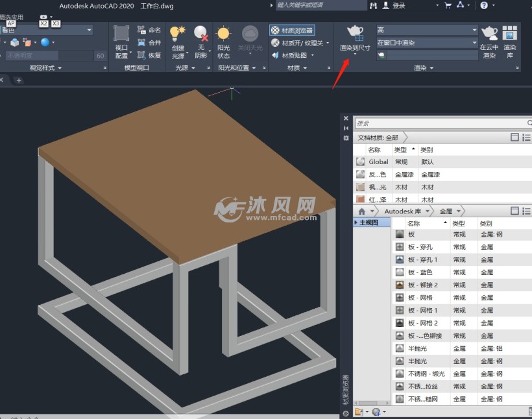Select the Global material row

442,162
